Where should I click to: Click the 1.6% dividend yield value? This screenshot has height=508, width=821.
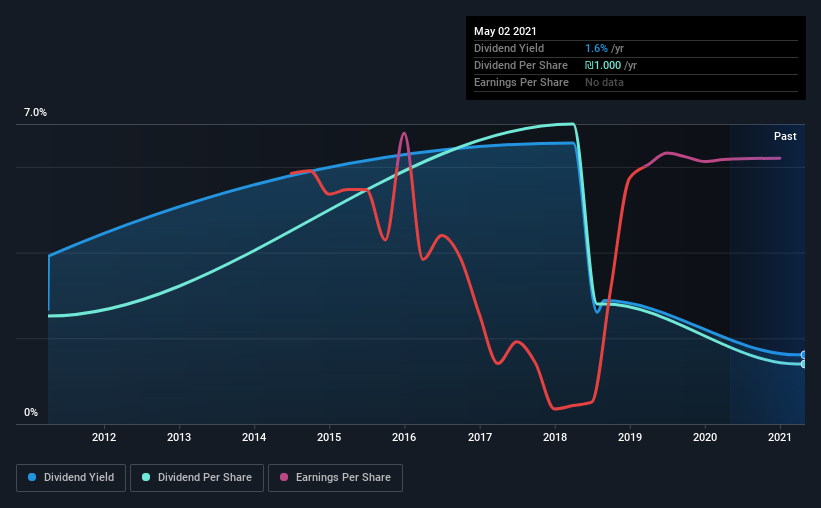click(596, 48)
